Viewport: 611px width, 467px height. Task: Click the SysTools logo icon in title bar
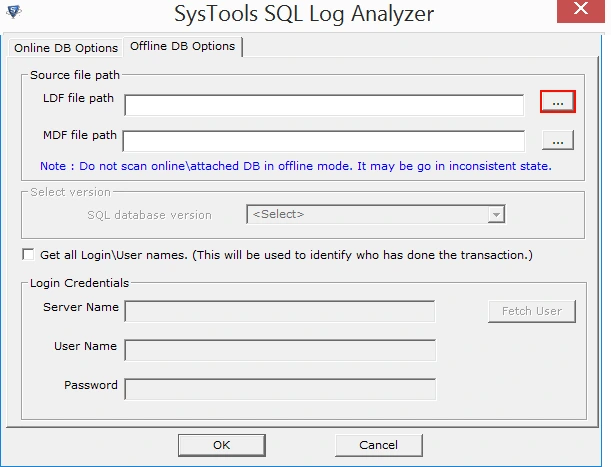(14, 11)
